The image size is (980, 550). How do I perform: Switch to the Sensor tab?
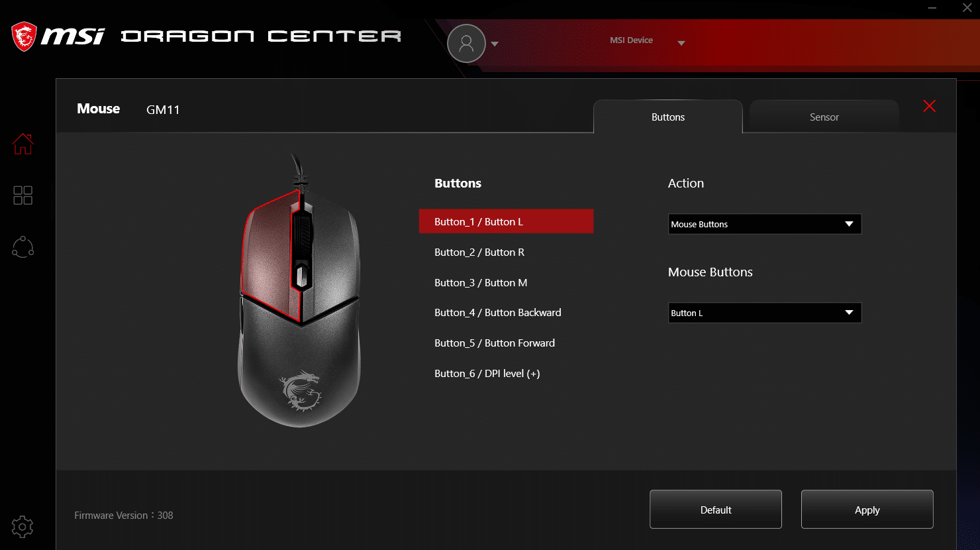[824, 117]
